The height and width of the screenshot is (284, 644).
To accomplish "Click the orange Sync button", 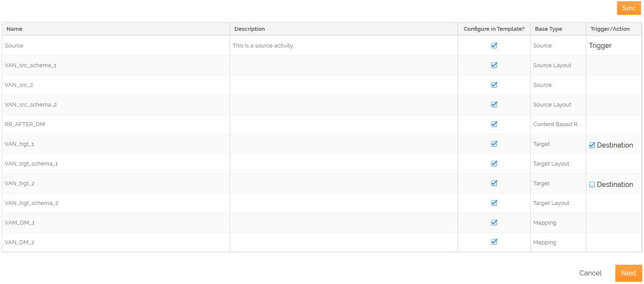I will point(629,8).
